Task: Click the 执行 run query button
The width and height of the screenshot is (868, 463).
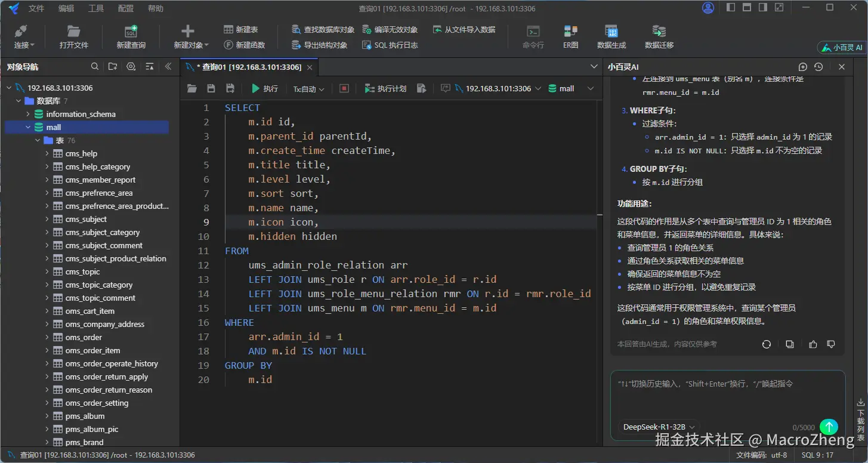Action: click(264, 88)
